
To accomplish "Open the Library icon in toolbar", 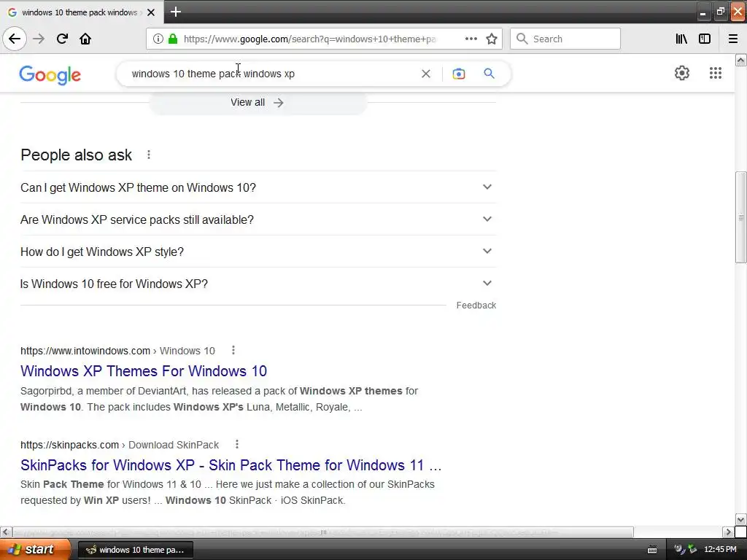I will pos(681,39).
